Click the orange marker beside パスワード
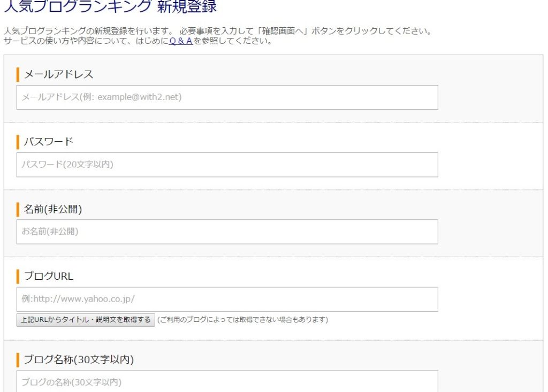548x392 pixels. pos(18,142)
